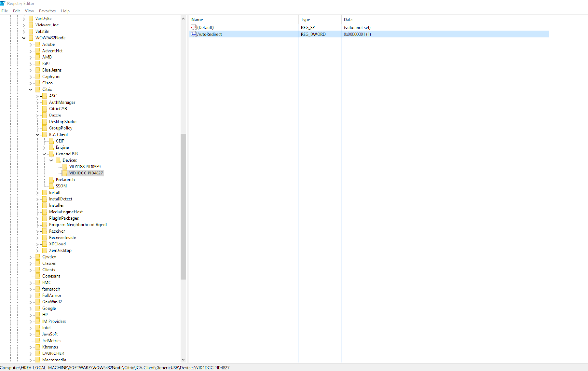Select the Blue Jeans key
588x371 pixels.
pos(52,70)
